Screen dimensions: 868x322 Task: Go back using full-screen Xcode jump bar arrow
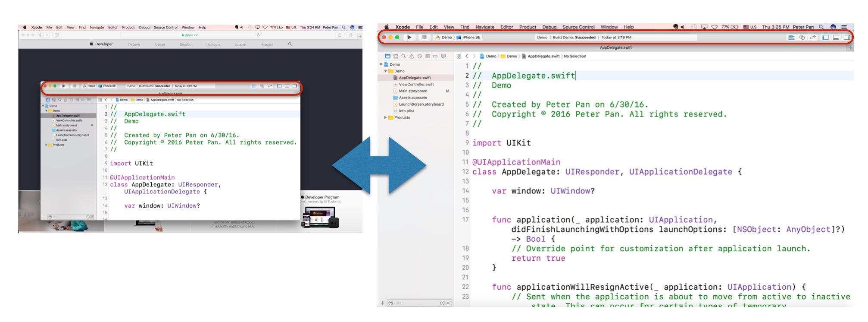point(467,56)
